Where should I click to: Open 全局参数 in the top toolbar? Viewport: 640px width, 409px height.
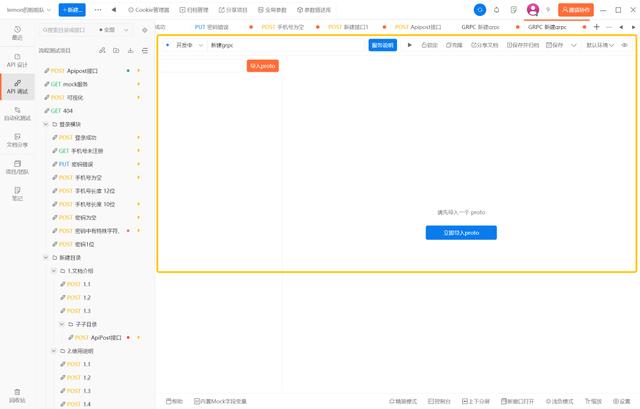(272, 10)
